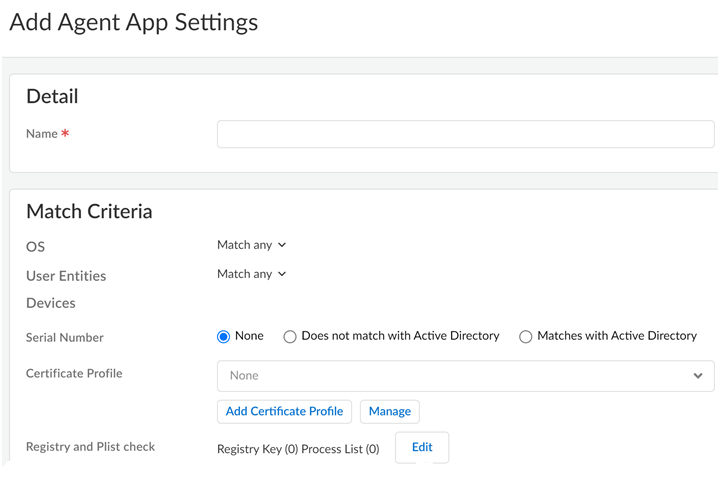Open the OS "Match any" dropdown
This screenshot has width=720, height=487.
(251, 245)
